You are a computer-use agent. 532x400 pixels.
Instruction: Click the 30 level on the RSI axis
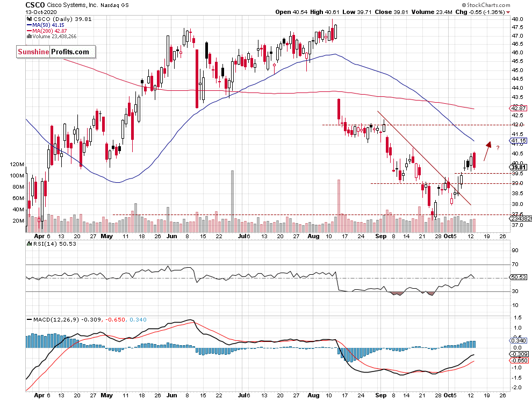click(x=515, y=291)
